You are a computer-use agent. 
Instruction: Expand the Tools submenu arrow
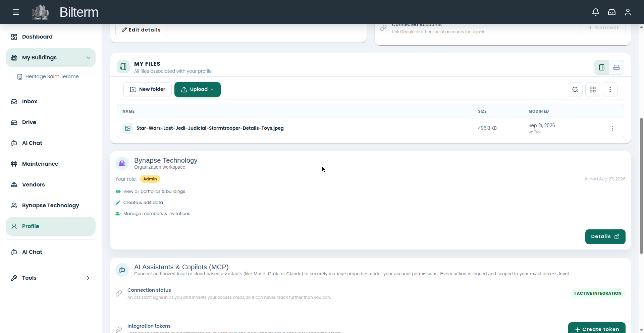[88, 278]
